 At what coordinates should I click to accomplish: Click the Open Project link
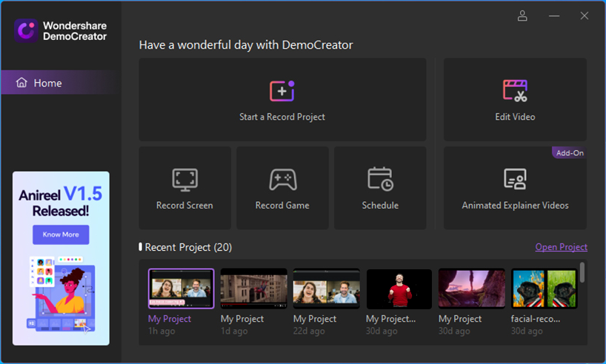pos(561,247)
